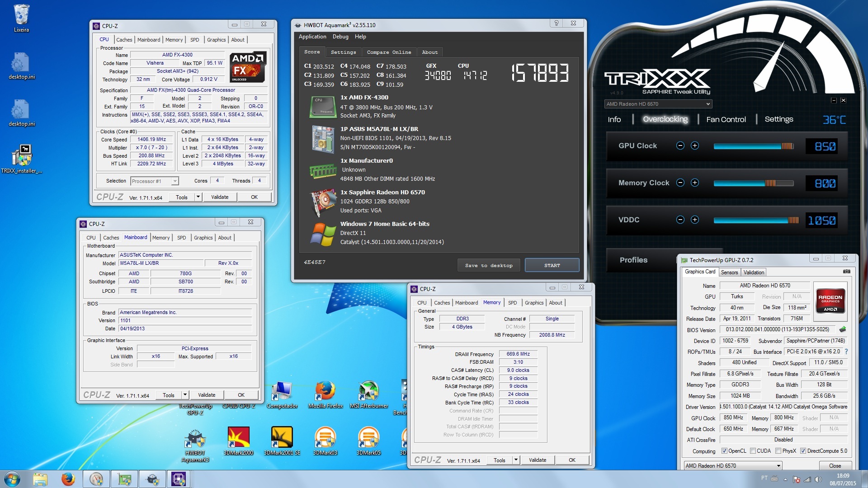Select the TRIXX_installer desktop icon

pos(21,159)
